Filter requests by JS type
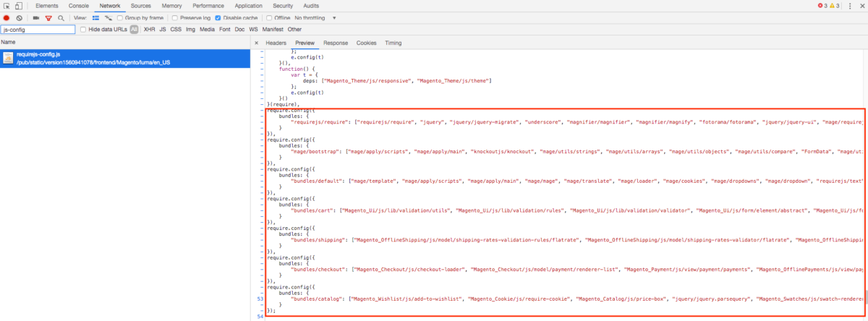 [x=163, y=30]
